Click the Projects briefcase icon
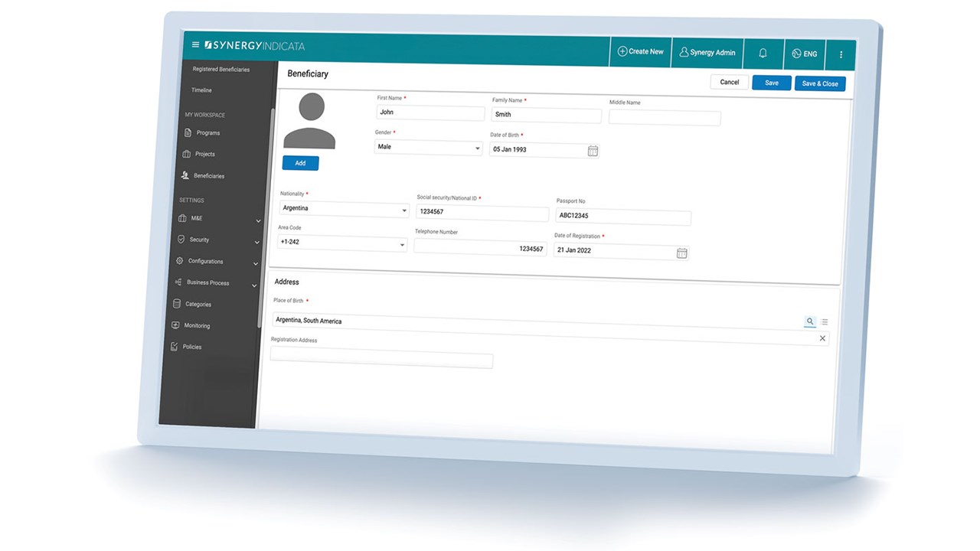 point(186,154)
